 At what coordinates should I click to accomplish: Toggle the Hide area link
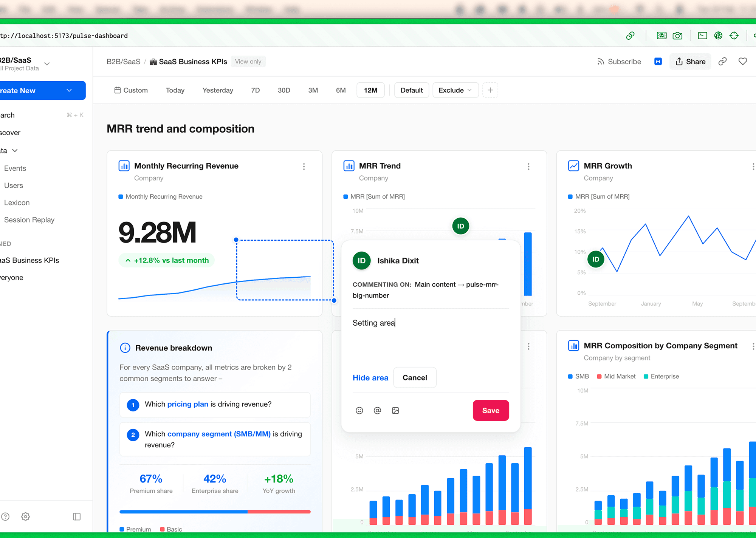click(x=370, y=378)
